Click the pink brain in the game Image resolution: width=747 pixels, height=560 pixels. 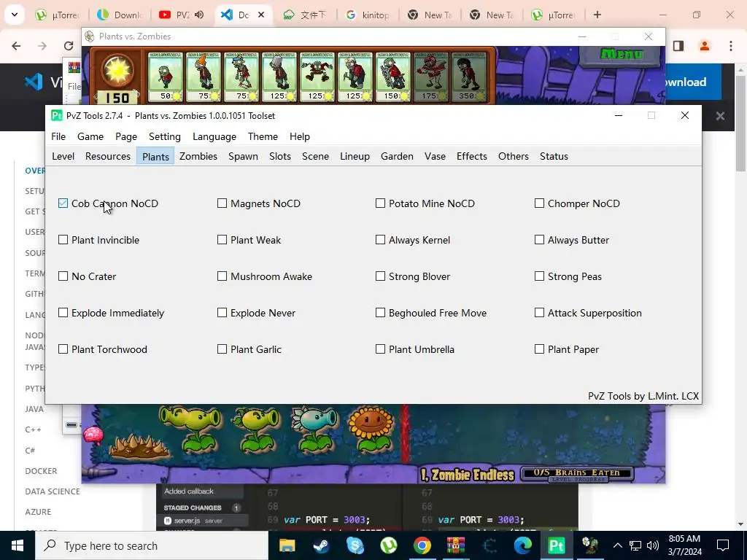click(93, 436)
